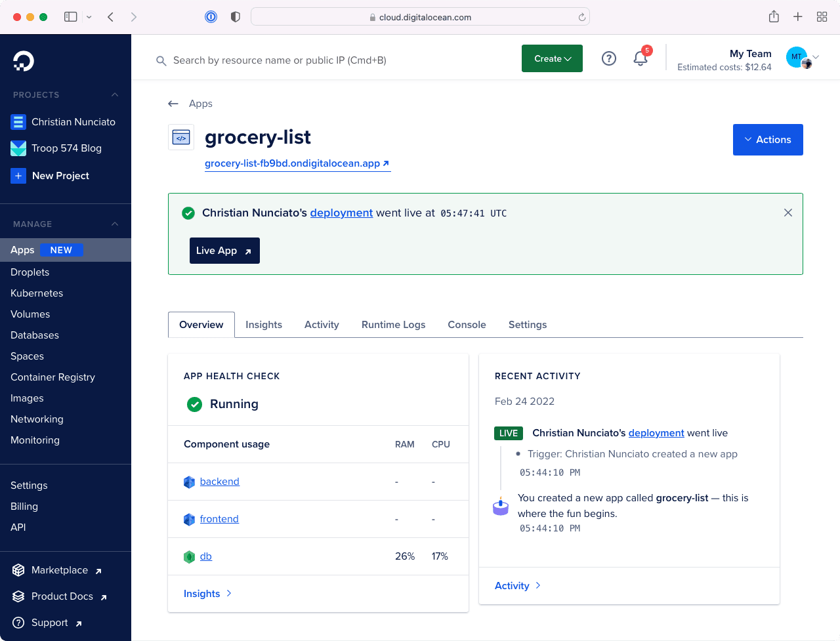Open the Actions dropdown

(x=768, y=140)
